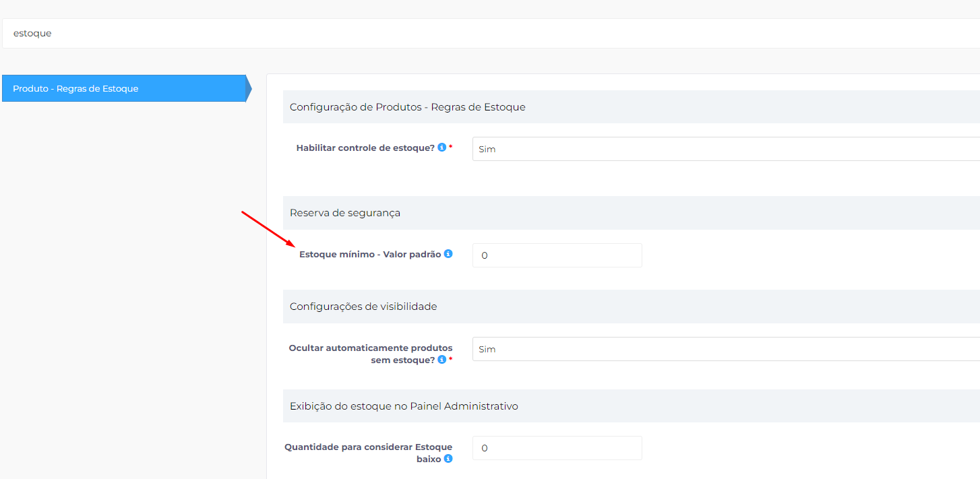Screen dimensions: 980x479
Task: Click the Estoque mínimo - Valor padrão input
Action: click(557, 255)
